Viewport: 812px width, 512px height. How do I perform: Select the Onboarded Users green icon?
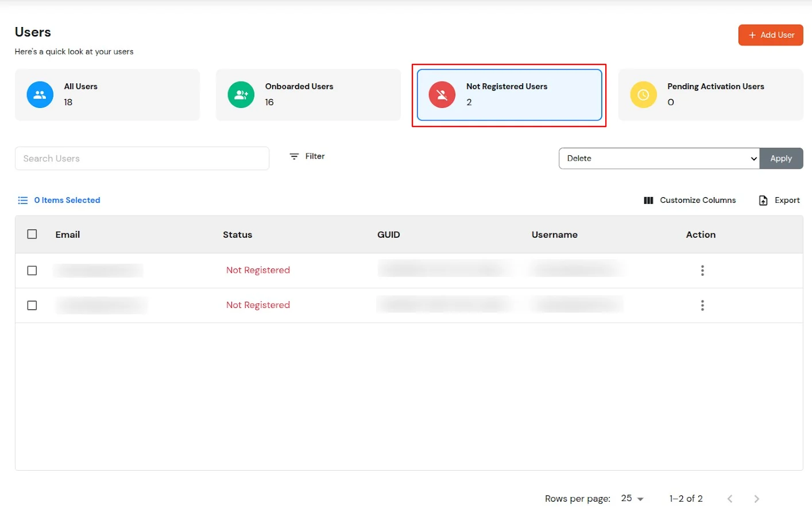coord(241,94)
